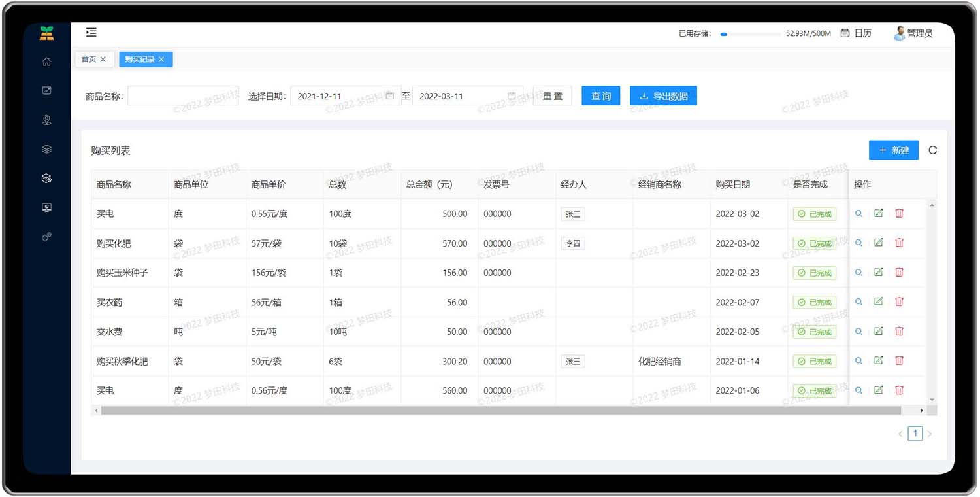The height and width of the screenshot is (497, 980).
Task: Open the location pin sidebar icon
Action: pyautogui.click(x=46, y=120)
